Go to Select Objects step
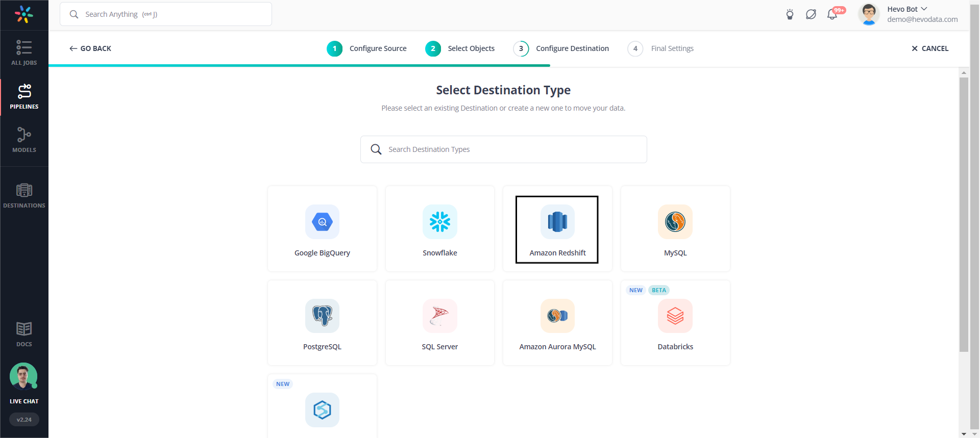 coord(460,48)
